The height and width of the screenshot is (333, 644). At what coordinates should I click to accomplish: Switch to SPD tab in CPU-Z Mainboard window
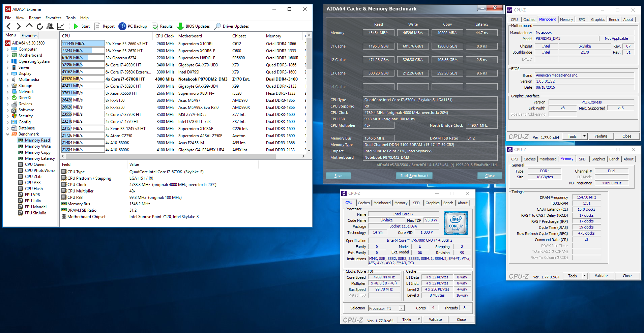tap(582, 20)
